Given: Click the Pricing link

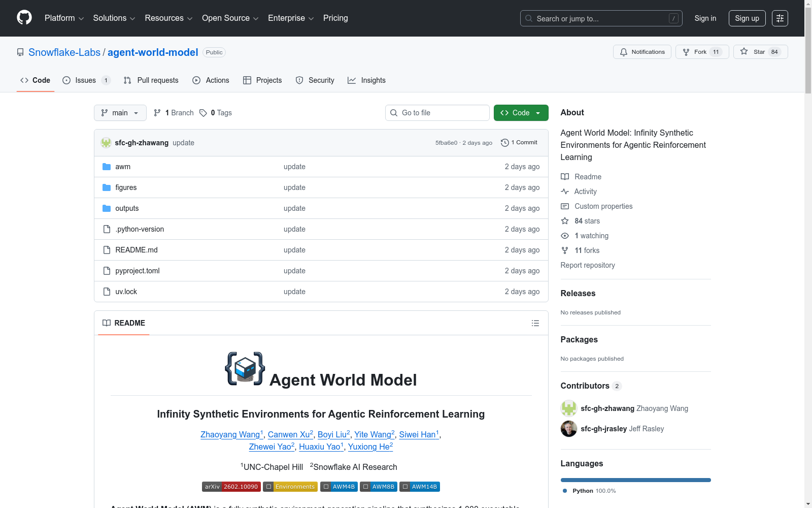Looking at the screenshot, I should coord(335,18).
